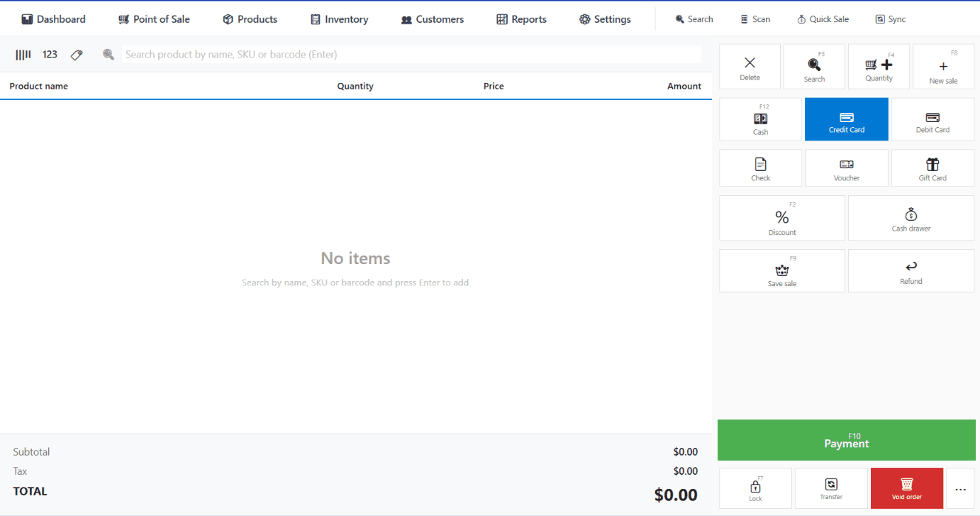Click the Subtotal label
Screen dimensions: 980x516
[x=31, y=452]
